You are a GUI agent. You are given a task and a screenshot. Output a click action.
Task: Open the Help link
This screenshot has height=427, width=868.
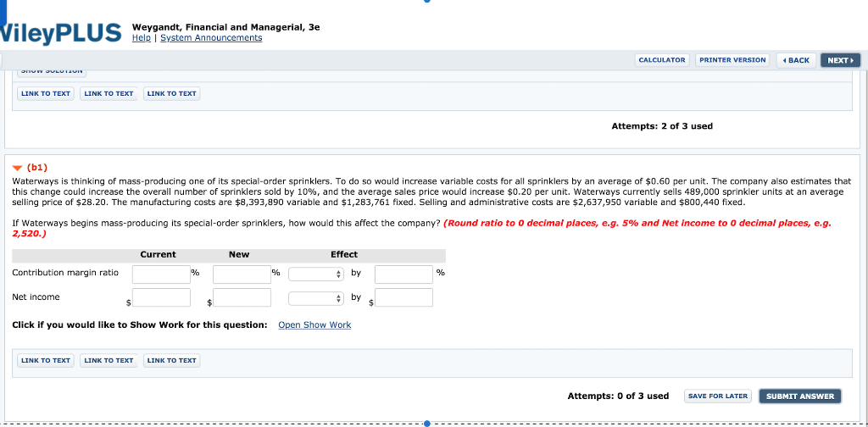(x=142, y=37)
